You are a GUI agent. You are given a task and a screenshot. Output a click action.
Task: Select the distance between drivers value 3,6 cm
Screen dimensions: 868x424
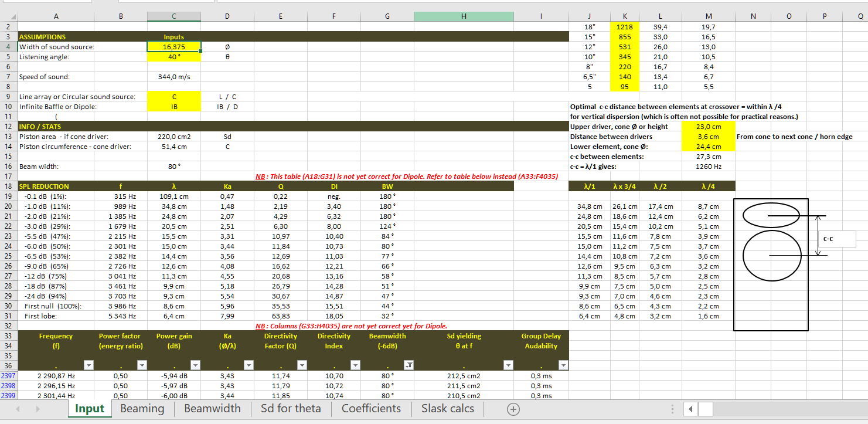(709, 137)
